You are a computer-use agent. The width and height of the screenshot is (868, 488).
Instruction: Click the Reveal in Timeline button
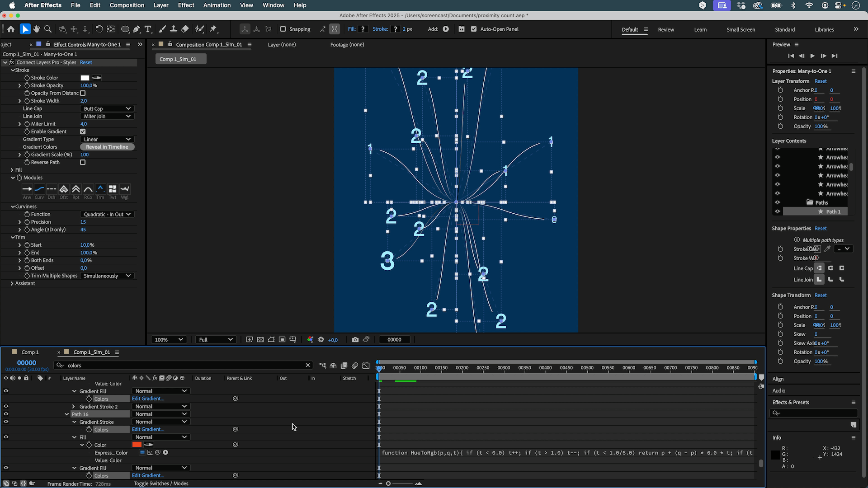(107, 147)
